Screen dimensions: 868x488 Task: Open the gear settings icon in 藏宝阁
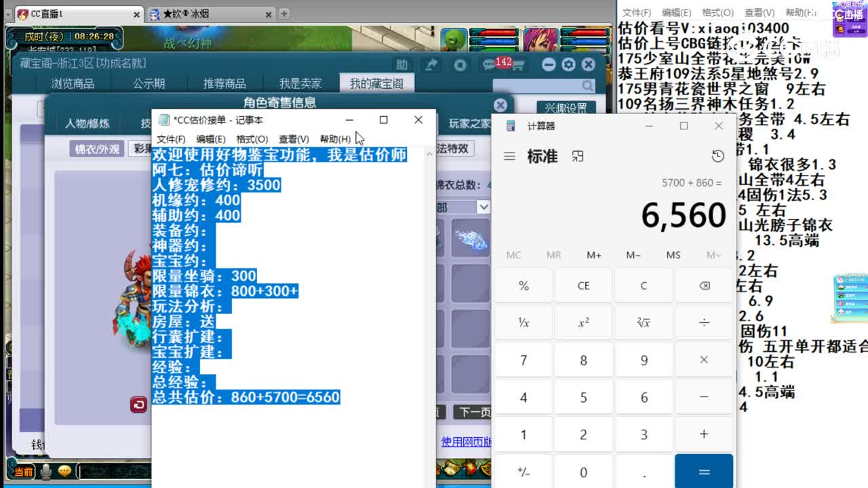tap(568, 64)
